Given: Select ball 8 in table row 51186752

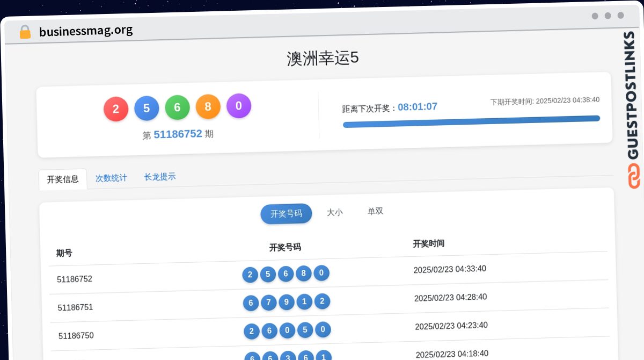Looking at the screenshot, I should [x=304, y=274].
